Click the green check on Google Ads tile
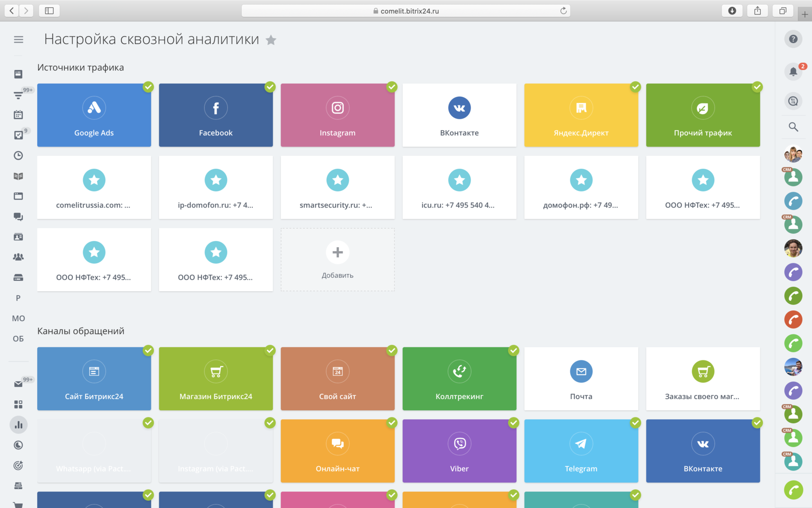 point(148,87)
